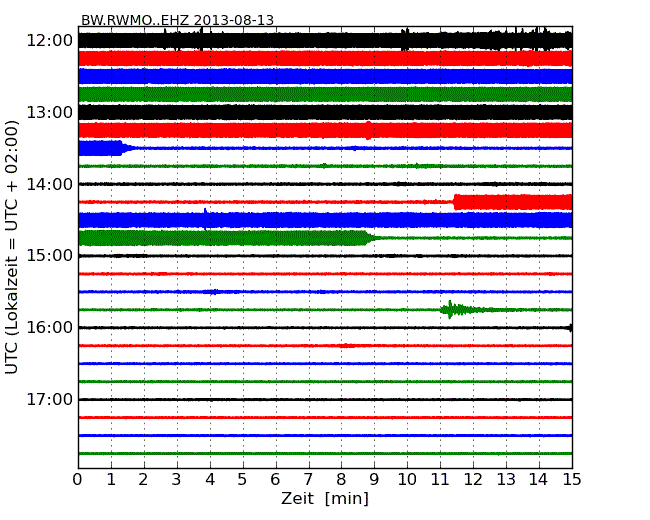Click the x-axis tick label 10
Image resolution: width=650 pixels, height=520 pixels.
tap(407, 480)
